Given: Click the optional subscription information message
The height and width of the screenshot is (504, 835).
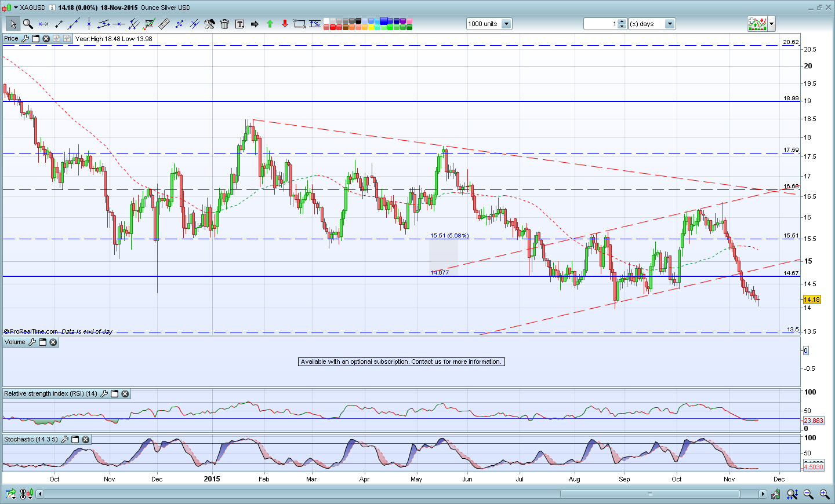Looking at the screenshot, I should (x=401, y=361).
